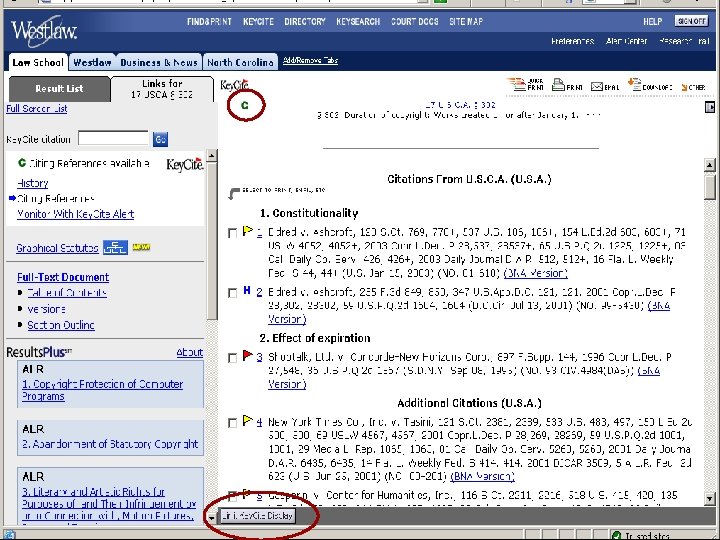Screen dimensions: 720x540
Task: Click left panel scrollbar up arrow
Action: click(211, 155)
